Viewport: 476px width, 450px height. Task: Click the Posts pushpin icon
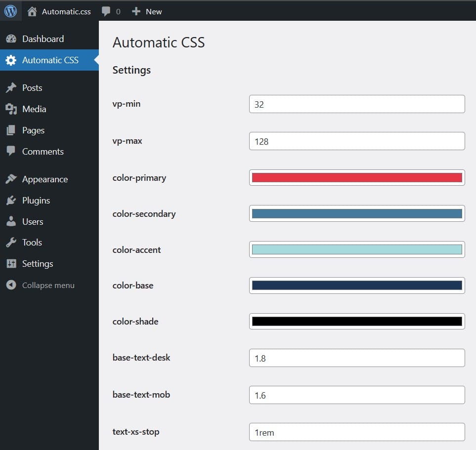click(x=11, y=88)
